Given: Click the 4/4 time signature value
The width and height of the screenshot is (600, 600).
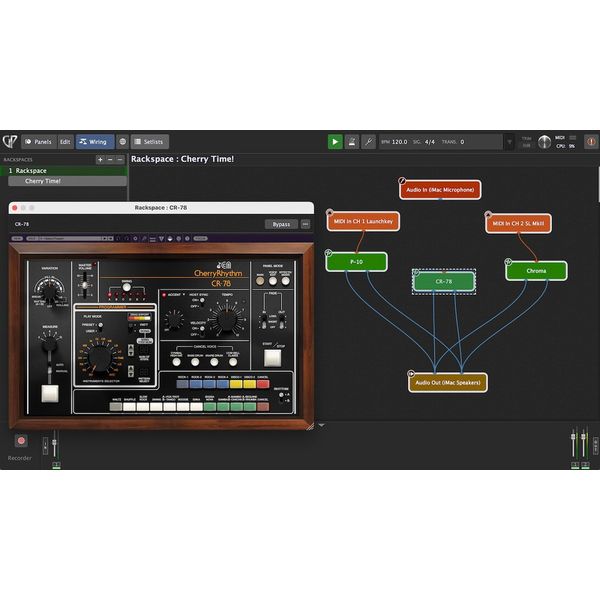Looking at the screenshot, I should coord(430,142).
